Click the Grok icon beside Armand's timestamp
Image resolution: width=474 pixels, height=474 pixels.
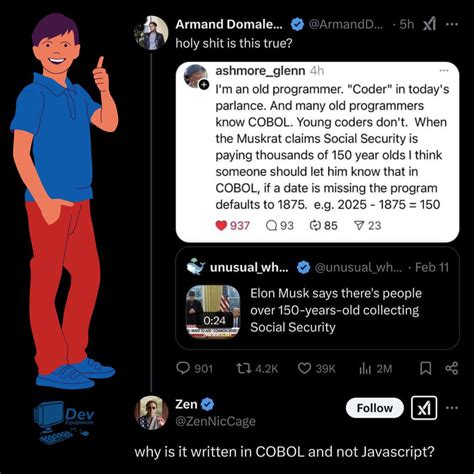pyautogui.click(x=429, y=24)
